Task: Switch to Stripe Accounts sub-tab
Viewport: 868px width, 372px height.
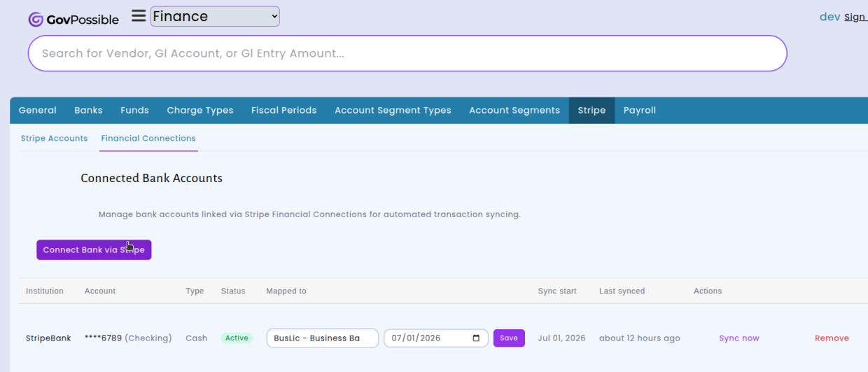Action: [x=55, y=138]
